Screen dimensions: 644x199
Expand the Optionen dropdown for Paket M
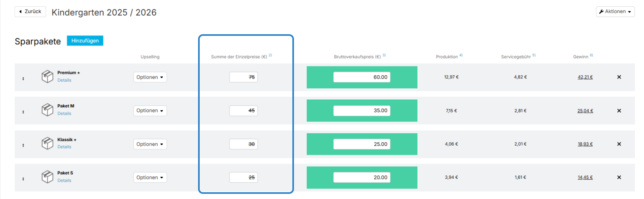150,111
